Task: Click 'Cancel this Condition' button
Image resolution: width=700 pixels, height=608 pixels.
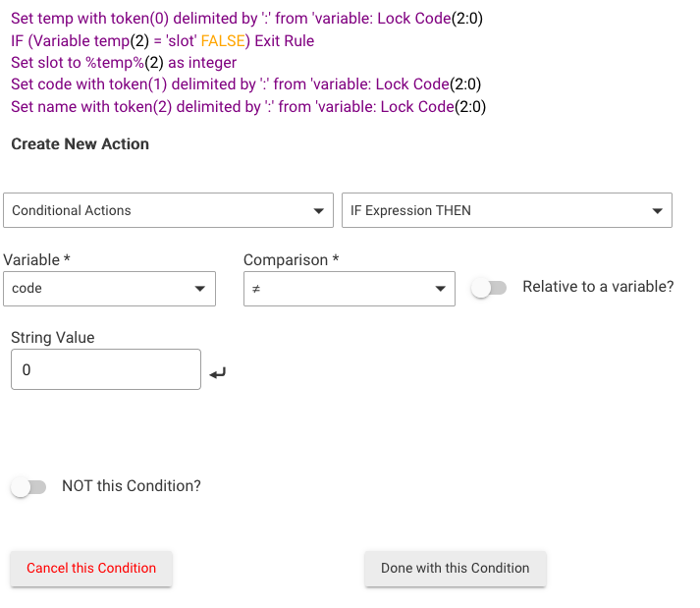Action: (x=91, y=569)
